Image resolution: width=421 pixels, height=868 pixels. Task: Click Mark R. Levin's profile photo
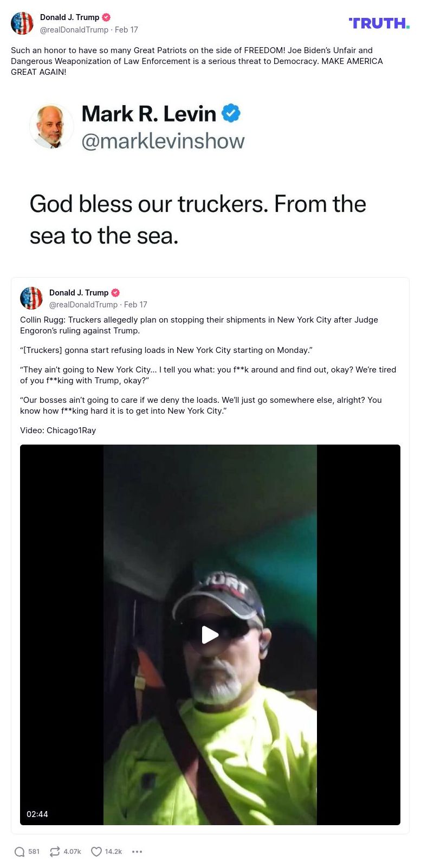click(x=51, y=126)
